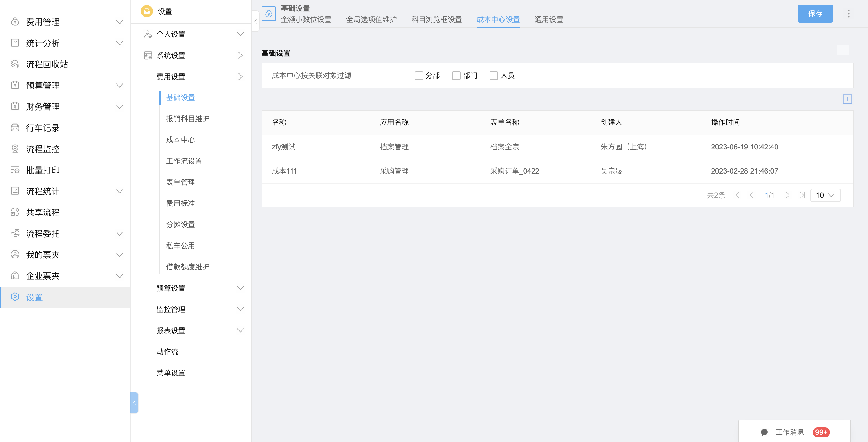This screenshot has width=868, height=442.
Task: Expand the 流程统计 menu chevron
Action: tap(119, 191)
